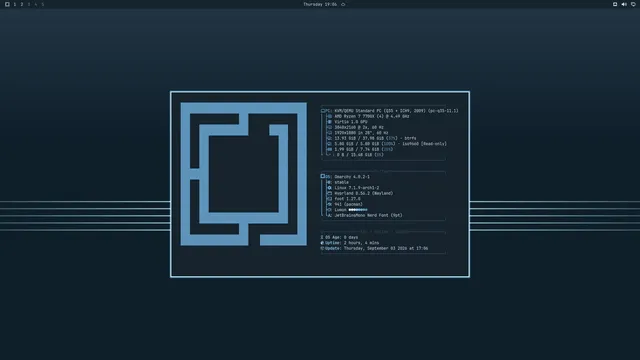Click the text "Hyprland 0.56.2 (Wayland)"
The height and width of the screenshot is (360, 640).
pos(363,193)
